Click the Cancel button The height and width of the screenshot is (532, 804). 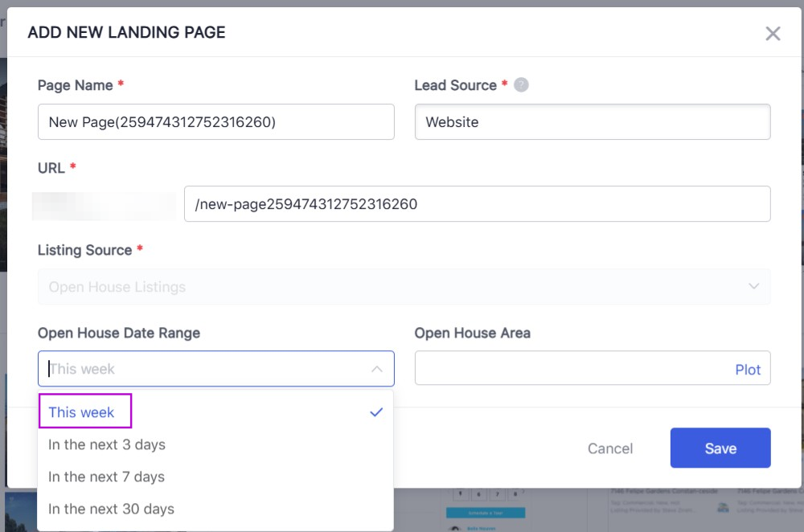(610, 448)
